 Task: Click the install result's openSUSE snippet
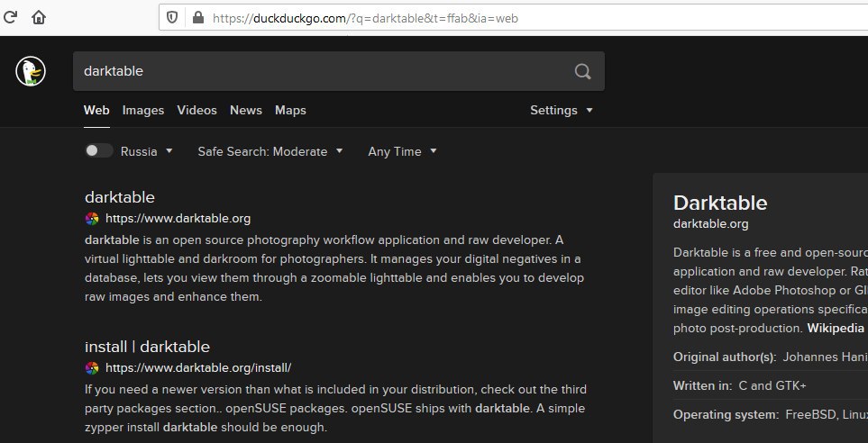click(335, 409)
